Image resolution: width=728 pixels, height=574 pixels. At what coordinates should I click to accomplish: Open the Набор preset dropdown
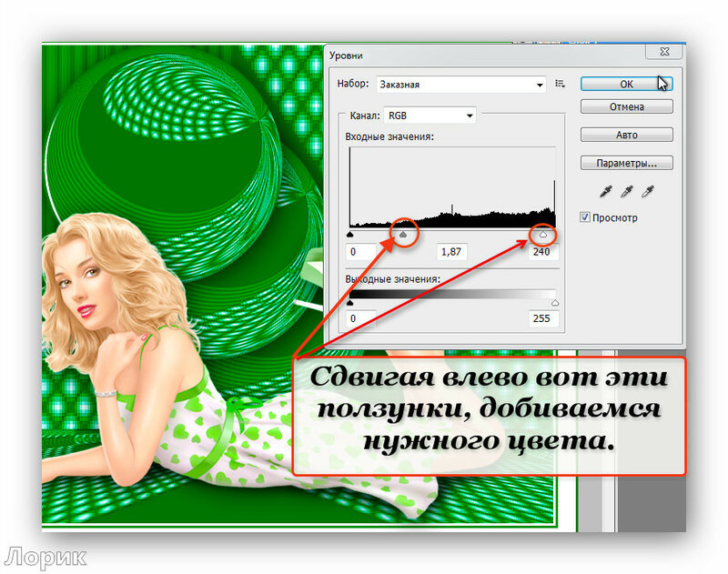point(461,85)
